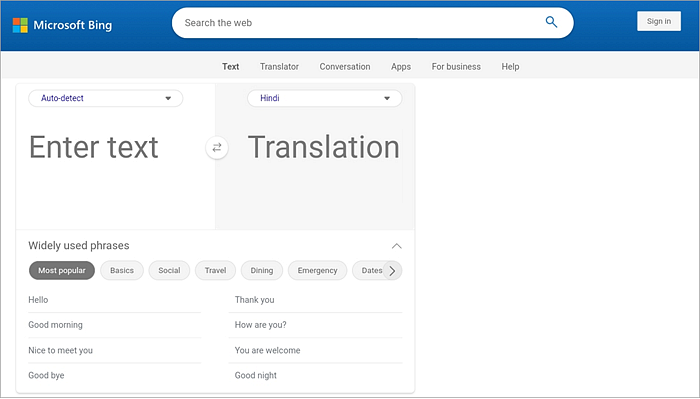
Task: Select the Basics phrase category
Action: [x=122, y=270]
